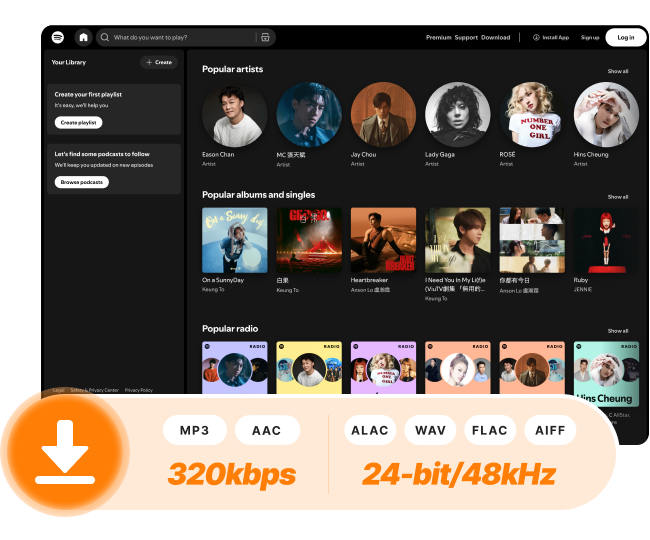Select the FLAC format pill
This screenshot has width=650, height=540.
pos(490,430)
